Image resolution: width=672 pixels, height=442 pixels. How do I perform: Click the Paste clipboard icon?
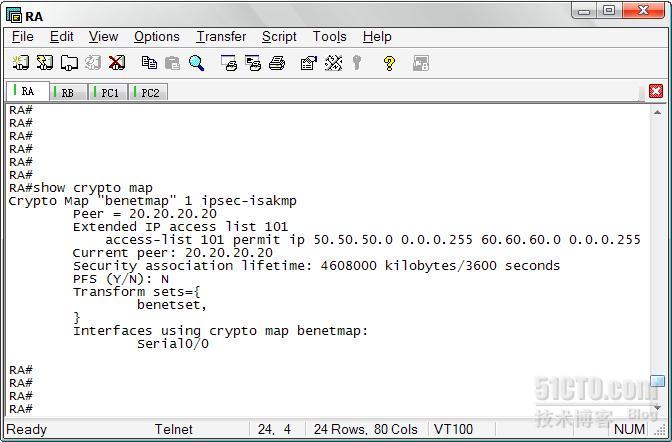click(172, 63)
